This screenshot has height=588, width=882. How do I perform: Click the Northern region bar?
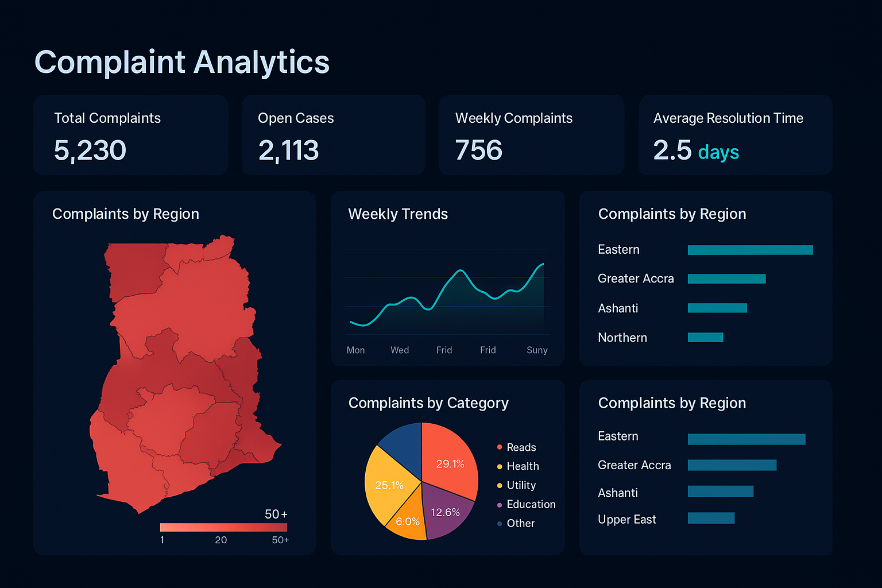[705, 338]
